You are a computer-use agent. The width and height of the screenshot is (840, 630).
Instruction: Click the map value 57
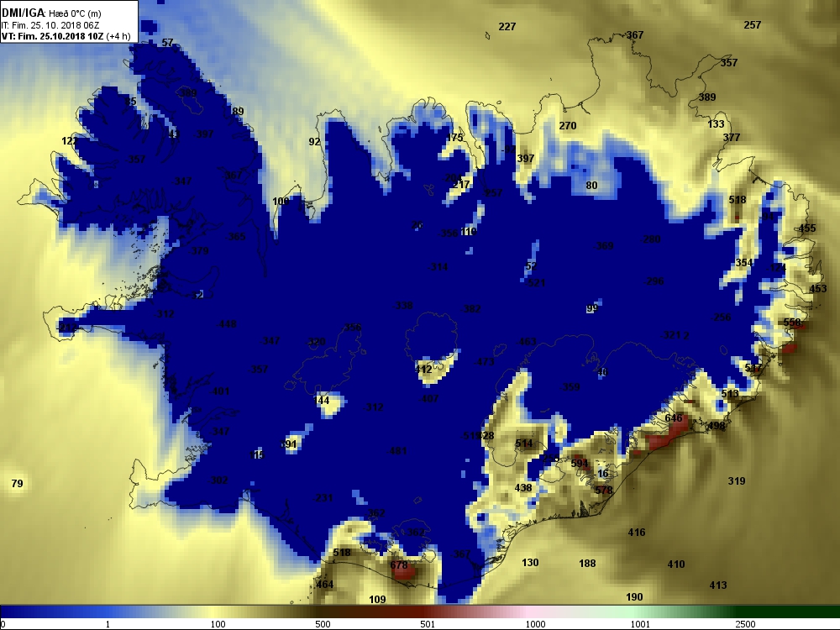pyautogui.click(x=168, y=42)
